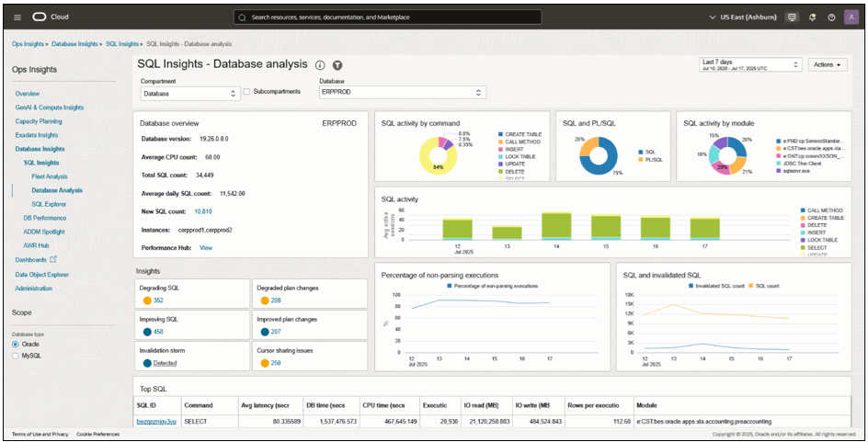This screenshot has height=442, width=868.
Task: Go to SQL Explorer in sidebar
Action: 49,203
